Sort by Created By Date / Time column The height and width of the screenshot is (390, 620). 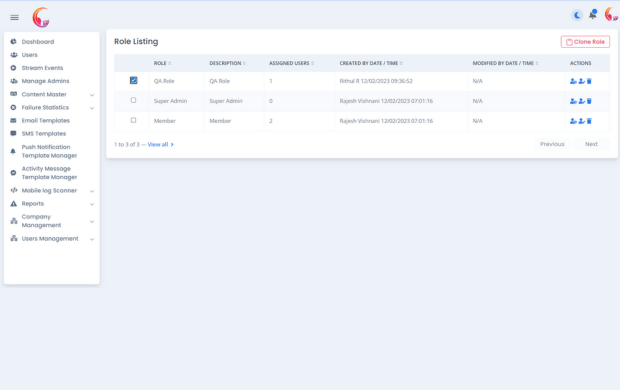pos(371,63)
